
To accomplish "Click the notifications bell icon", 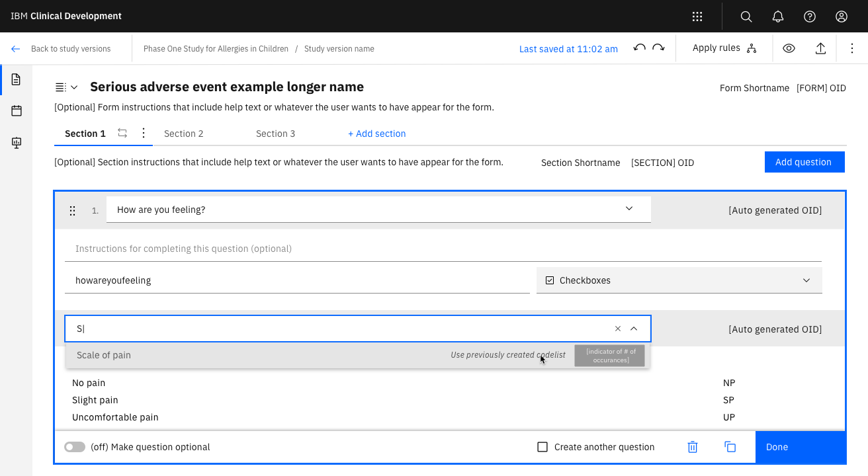I will tap(778, 17).
